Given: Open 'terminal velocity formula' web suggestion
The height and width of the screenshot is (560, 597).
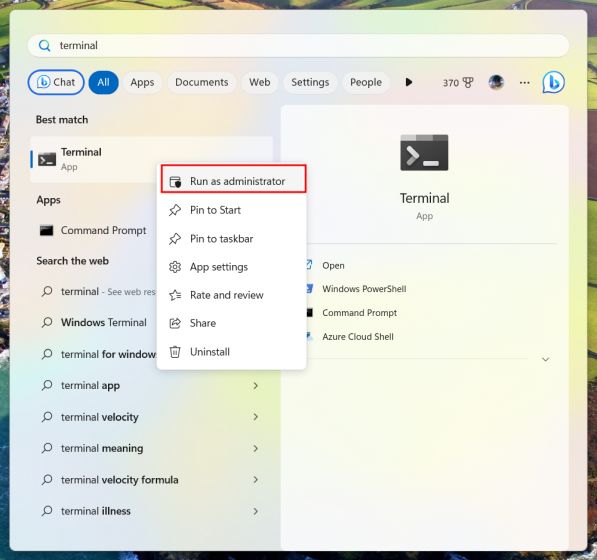Looking at the screenshot, I should tap(151, 480).
